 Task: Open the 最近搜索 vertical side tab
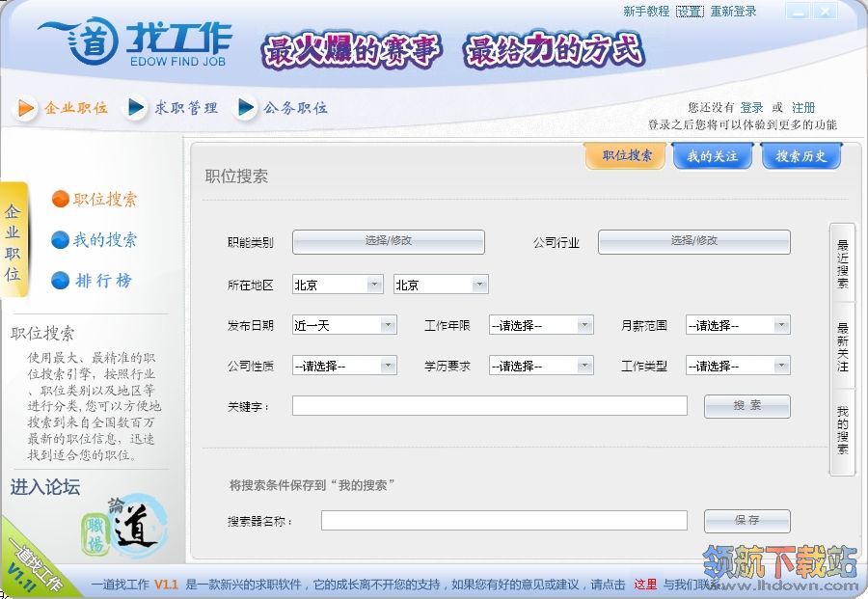842,263
